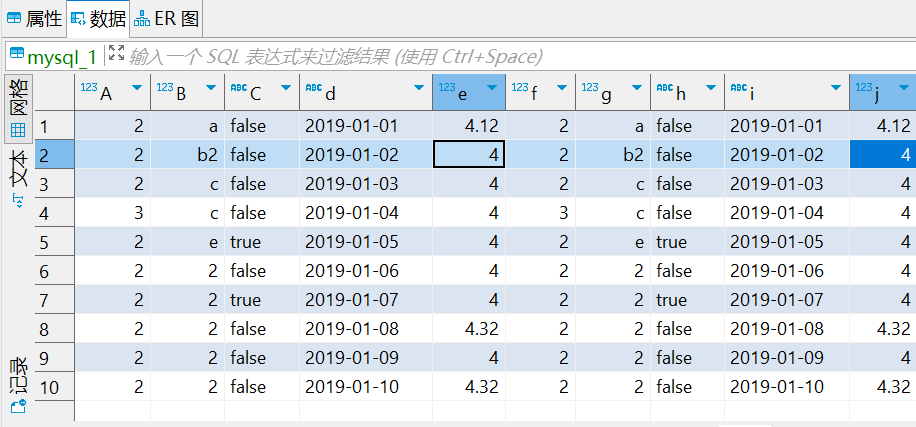
Task: Click the mysql_1 table name label
Action: pos(62,56)
